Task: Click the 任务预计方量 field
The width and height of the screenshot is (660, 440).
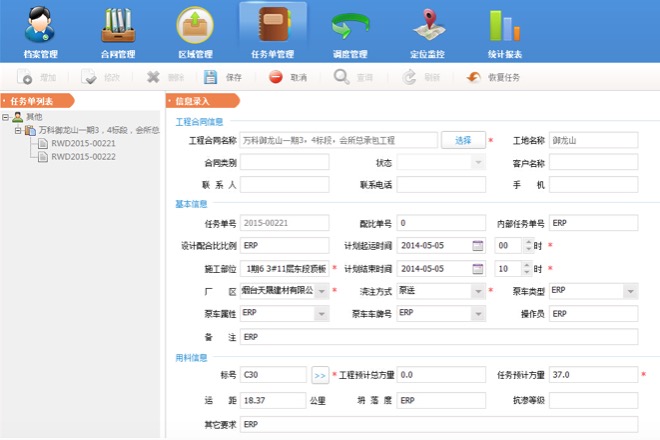Action: click(x=593, y=375)
